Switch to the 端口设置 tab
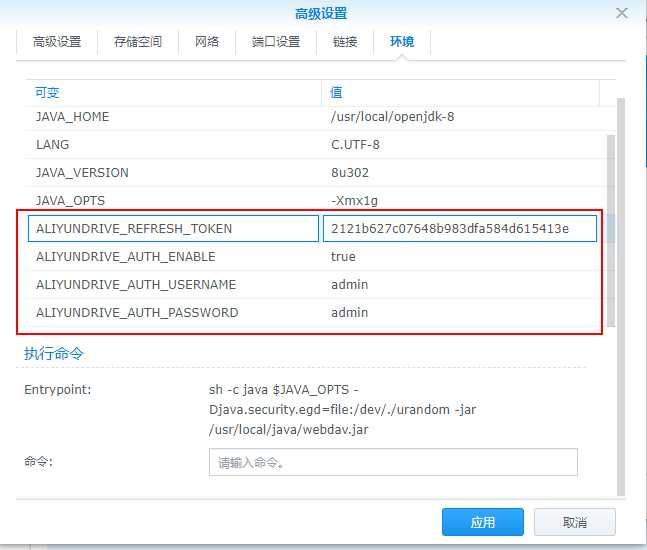The image size is (647, 550). tap(276, 42)
